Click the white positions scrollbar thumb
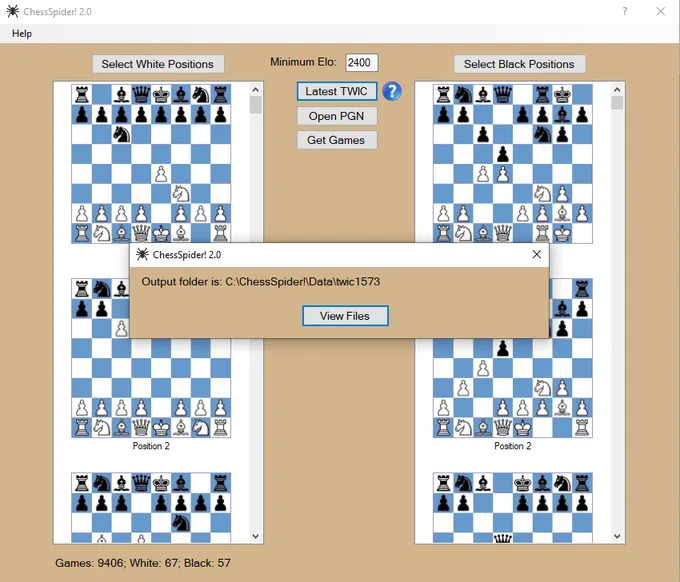Screen dimensions: 680x582 point(255,105)
